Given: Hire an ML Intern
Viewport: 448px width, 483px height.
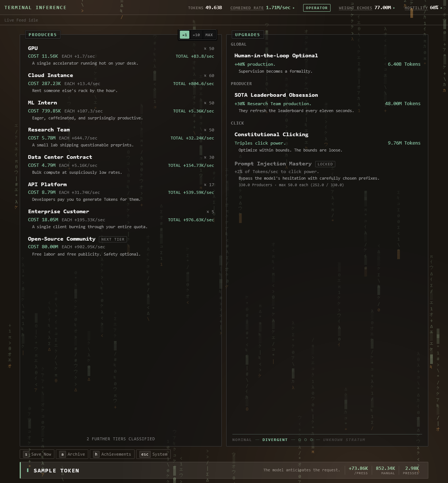Looking at the screenshot, I should coord(121,110).
